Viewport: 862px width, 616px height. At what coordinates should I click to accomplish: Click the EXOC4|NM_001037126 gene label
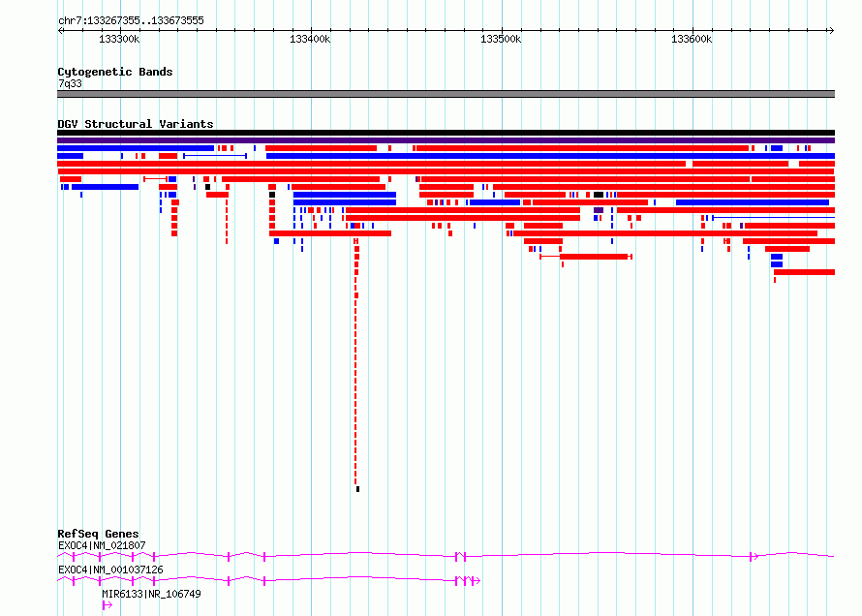click(x=110, y=570)
